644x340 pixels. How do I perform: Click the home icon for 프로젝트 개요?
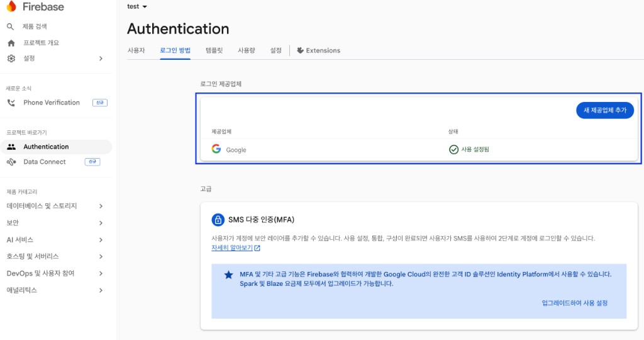[x=11, y=43]
